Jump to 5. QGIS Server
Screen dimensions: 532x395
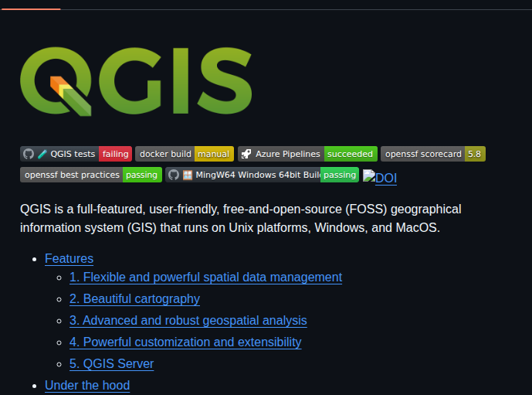112,364
